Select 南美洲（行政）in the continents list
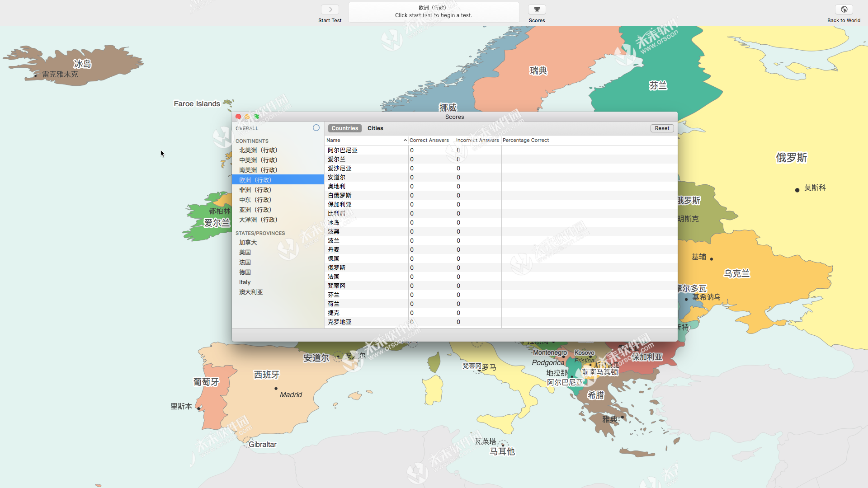The height and width of the screenshot is (488, 868). (278, 170)
